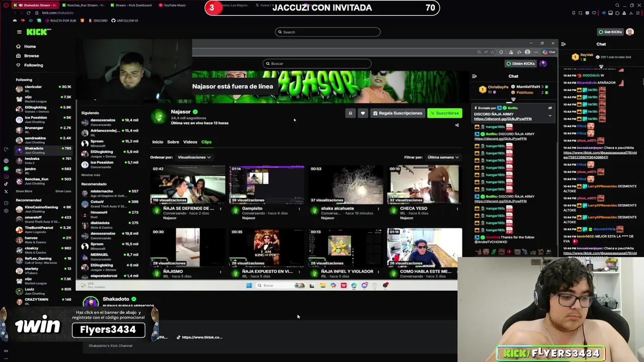Open the Edge browser three-dot menu

tap(535, 52)
